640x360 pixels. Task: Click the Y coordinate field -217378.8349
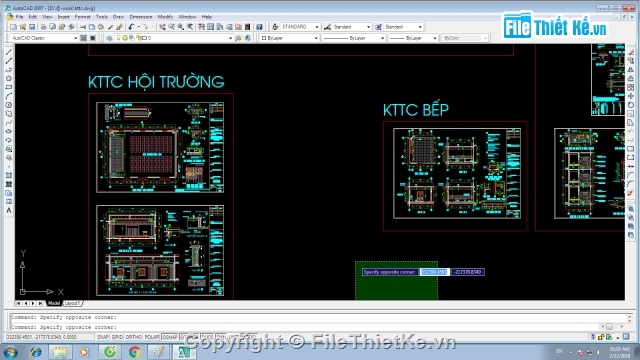coord(468,272)
